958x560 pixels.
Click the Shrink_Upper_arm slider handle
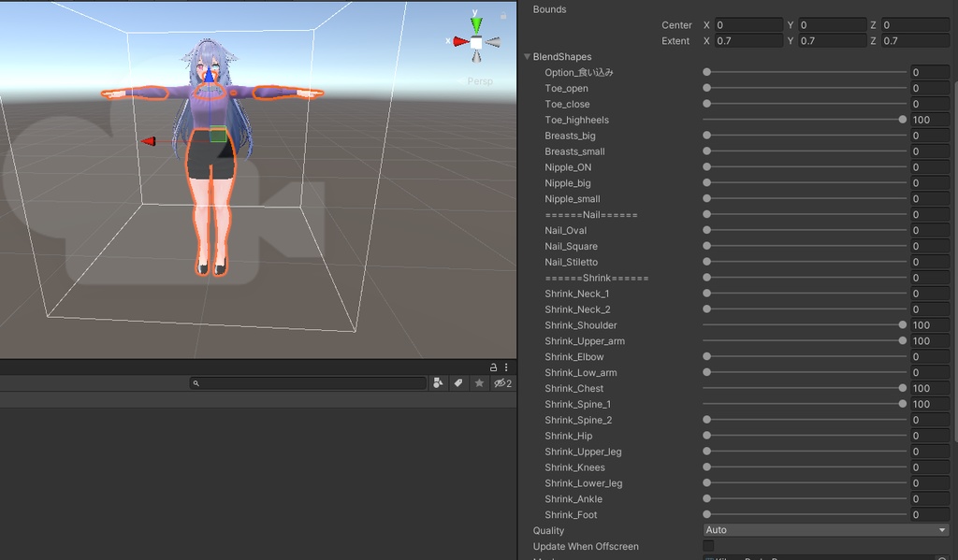point(903,340)
